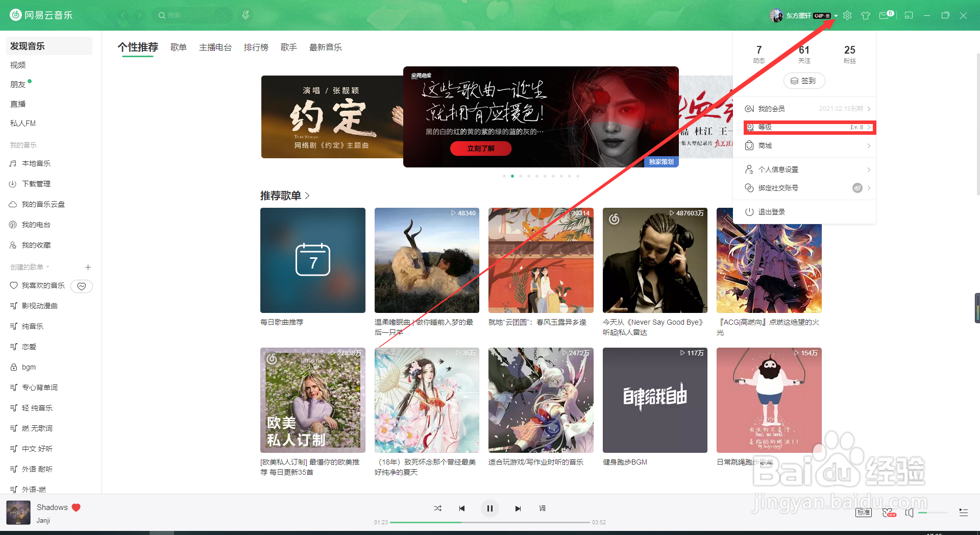Viewport: 980px width, 535px height.
Task: Open the 欧美私人订制 playlist cover
Action: (313, 400)
